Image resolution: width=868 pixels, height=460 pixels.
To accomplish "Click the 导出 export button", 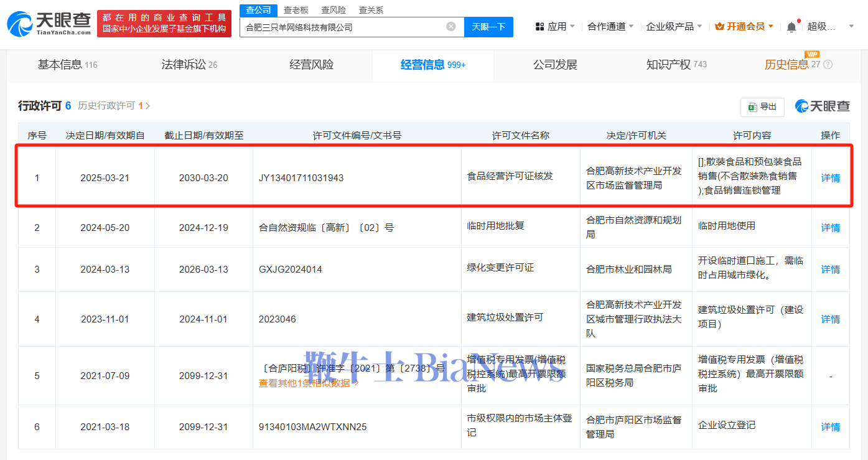I will (x=762, y=107).
